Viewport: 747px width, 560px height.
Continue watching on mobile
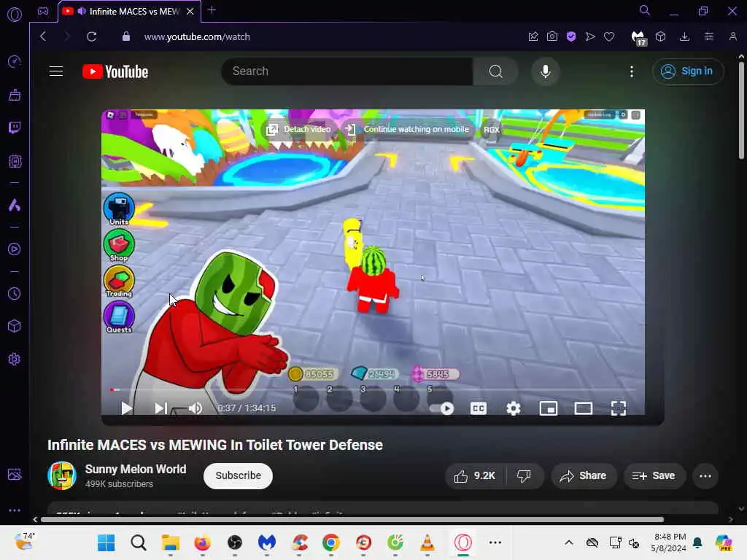[408, 130]
